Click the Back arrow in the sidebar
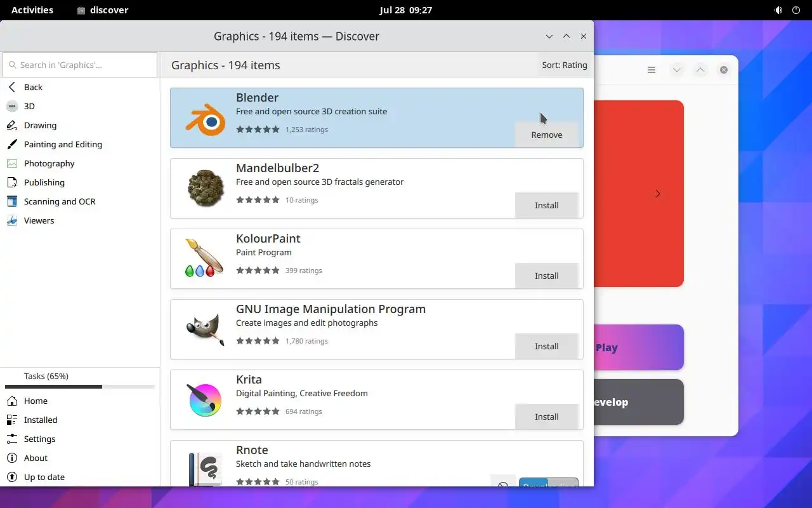Screen dimensions: 812x508 [12, 87]
